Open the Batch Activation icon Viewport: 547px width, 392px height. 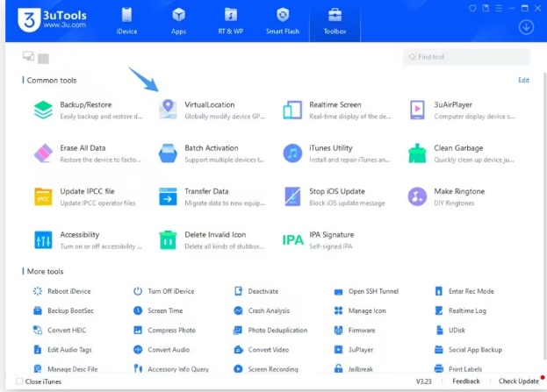tap(168, 153)
